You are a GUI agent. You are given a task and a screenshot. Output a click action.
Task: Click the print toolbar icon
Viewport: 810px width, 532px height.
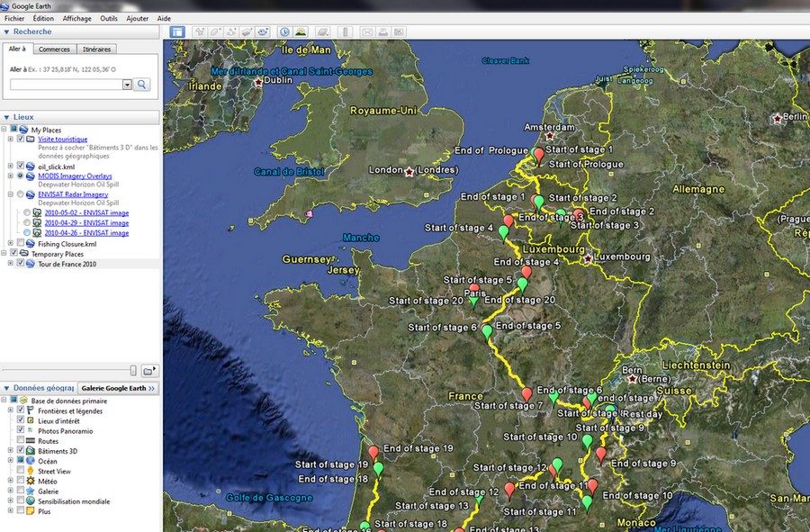tap(382, 32)
